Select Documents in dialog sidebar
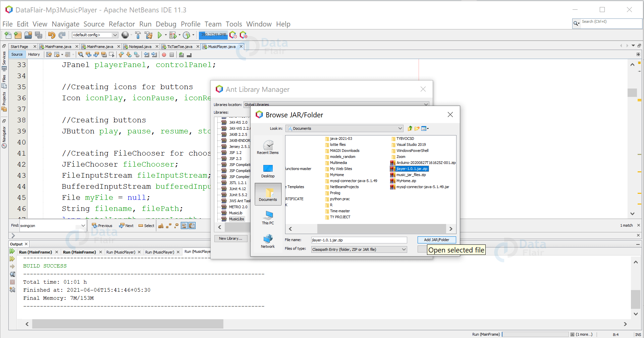This screenshot has width=644, height=338. [x=267, y=194]
